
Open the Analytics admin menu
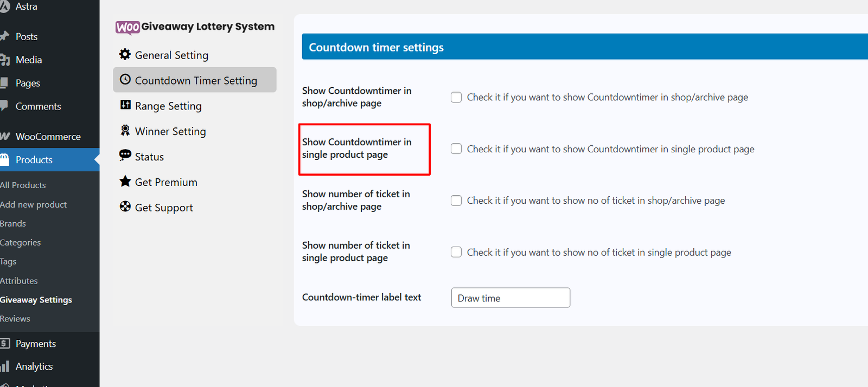tap(34, 366)
